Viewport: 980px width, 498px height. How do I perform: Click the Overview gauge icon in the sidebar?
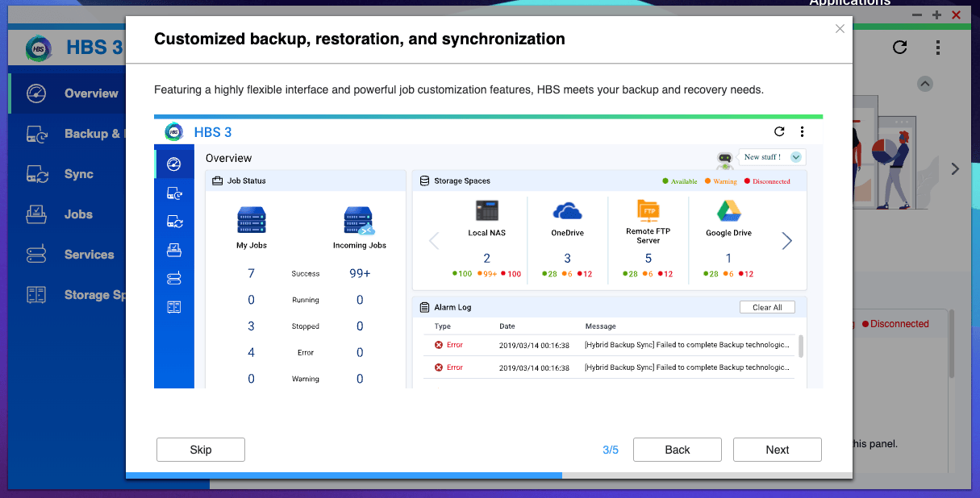(36, 93)
